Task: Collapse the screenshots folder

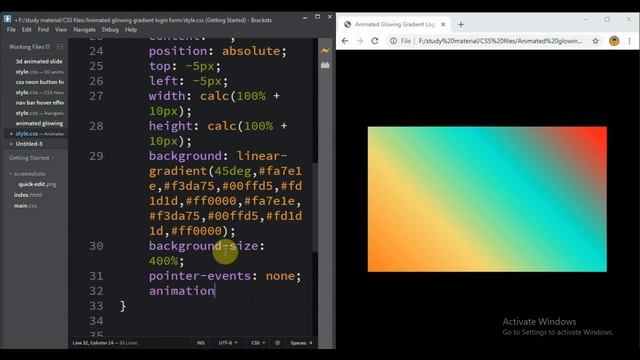Action: (27, 174)
